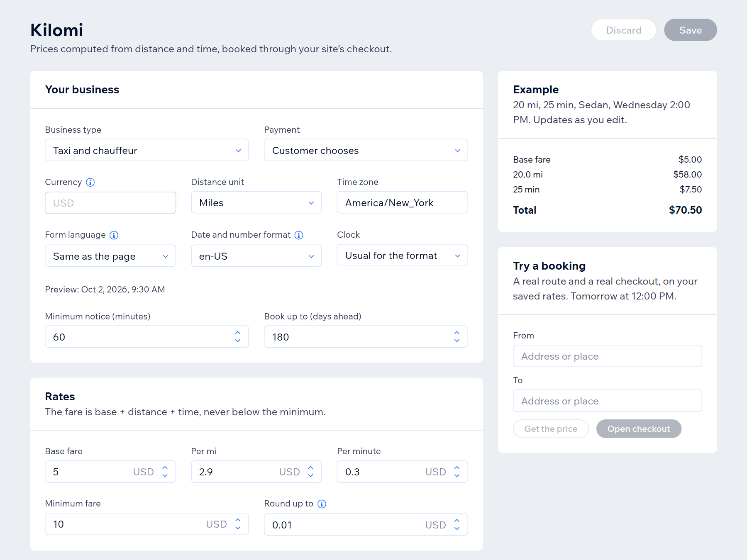Open the Form language dropdown
The width and height of the screenshot is (747, 560).
[110, 256]
